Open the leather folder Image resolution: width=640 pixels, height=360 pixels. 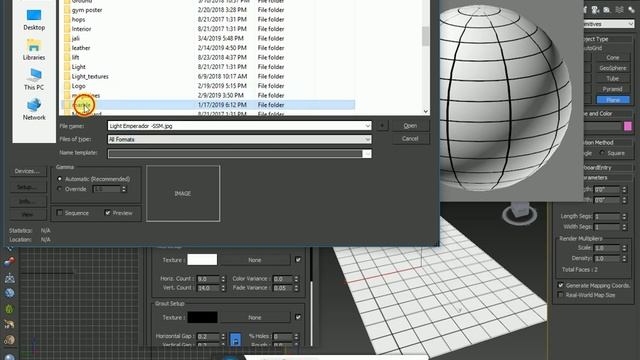(x=80, y=48)
